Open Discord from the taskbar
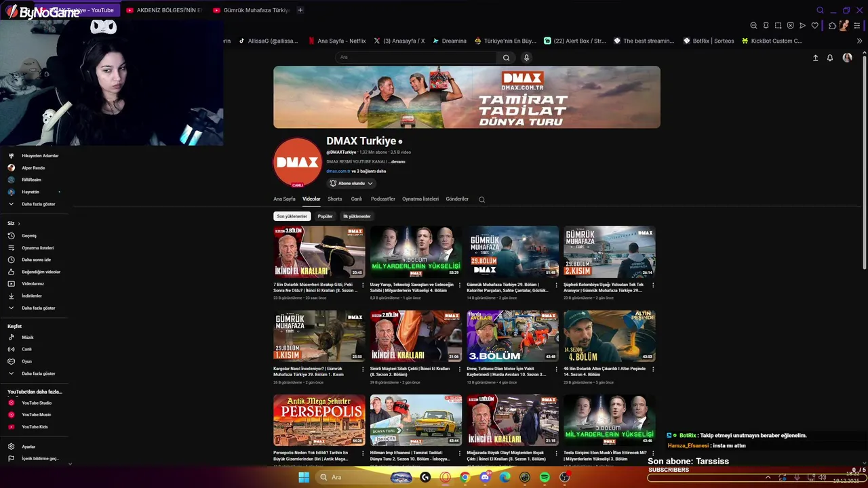 (x=486, y=477)
